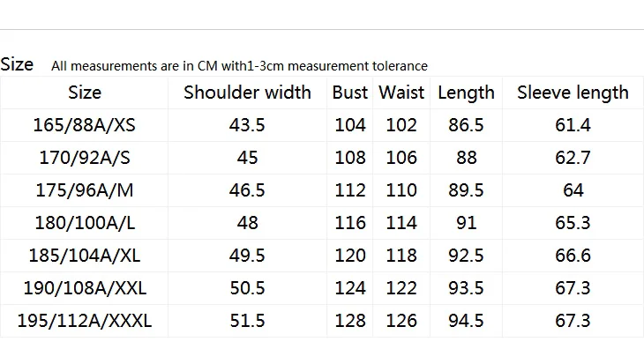Click the Length column header
The height and width of the screenshot is (349, 644).
click(466, 93)
